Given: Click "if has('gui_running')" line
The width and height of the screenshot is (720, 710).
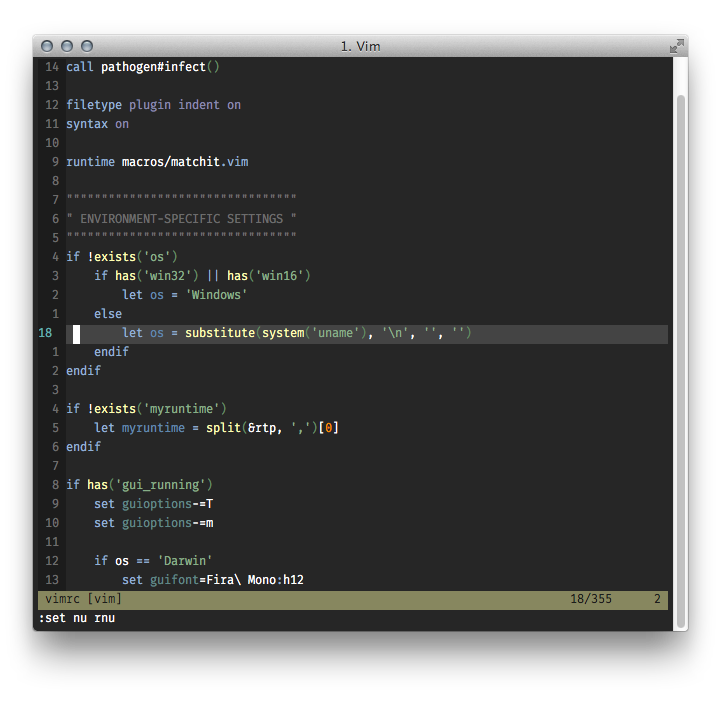Looking at the screenshot, I should [x=139, y=485].
